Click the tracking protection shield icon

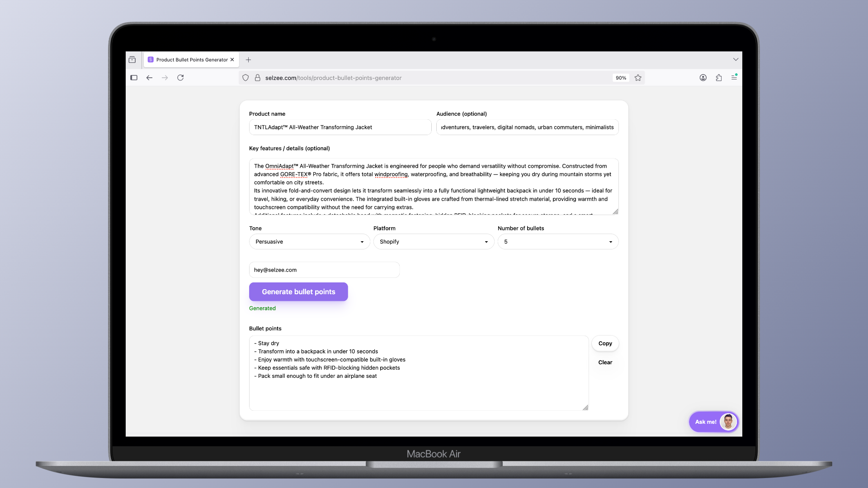pyautogui.click(x=245, y=78)
